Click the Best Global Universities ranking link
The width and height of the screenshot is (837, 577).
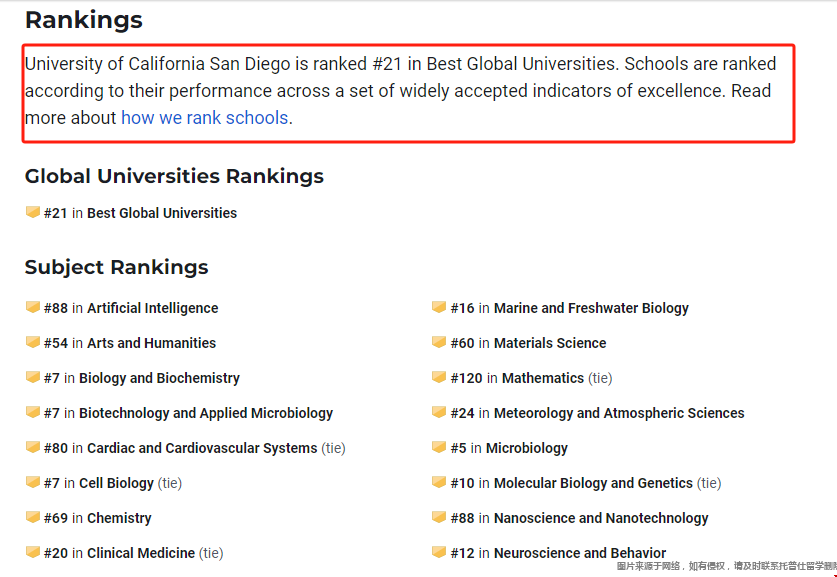point(162,213)
